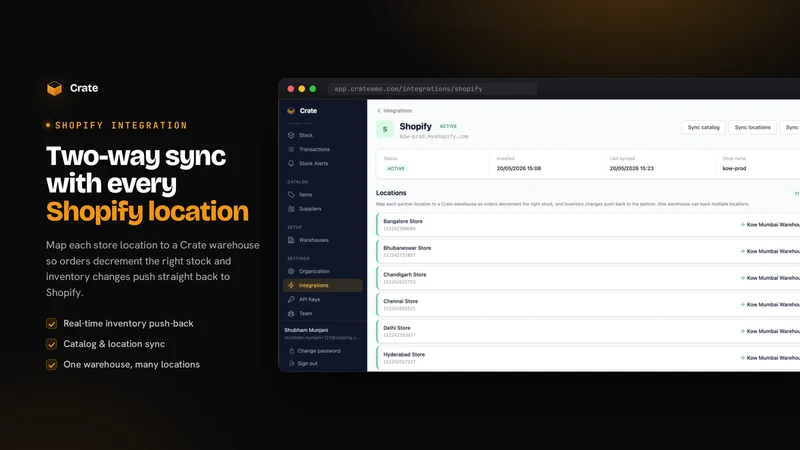
Task: Open the Transactions sidebar entry
Action: tap(314, 149)
